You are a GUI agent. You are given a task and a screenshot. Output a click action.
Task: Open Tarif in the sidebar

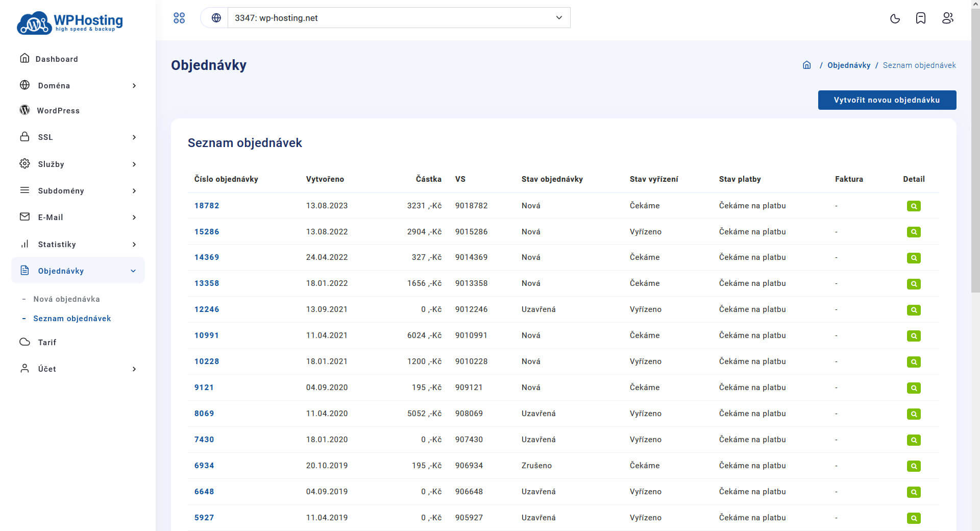(47, 343)
